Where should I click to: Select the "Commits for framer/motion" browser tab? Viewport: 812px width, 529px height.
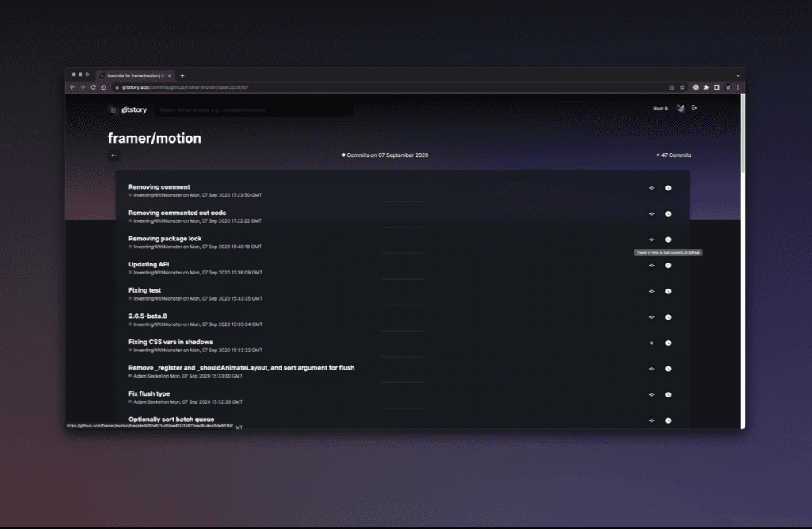(135, 75)
